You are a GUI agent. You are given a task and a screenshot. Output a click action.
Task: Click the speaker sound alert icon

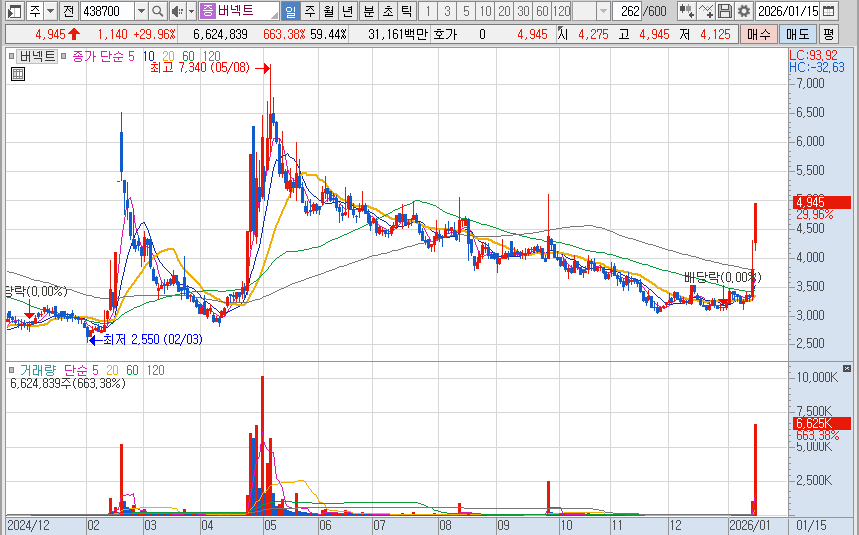(x=176, y=10)
